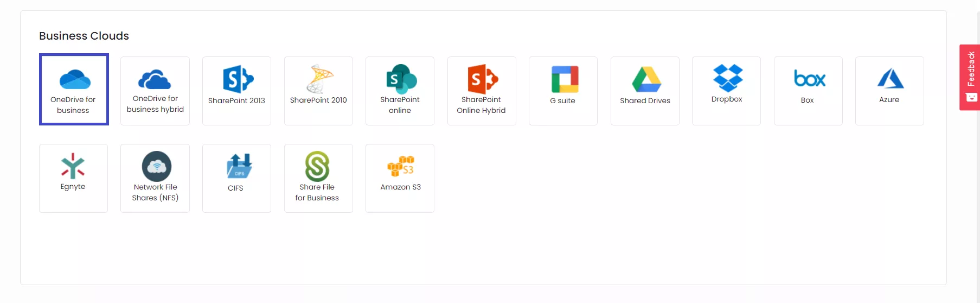The height and width of the screenshot is (303, 980).
Task: Select the Box logo icon
Action: pyautogui.click(x=809, y=79)
